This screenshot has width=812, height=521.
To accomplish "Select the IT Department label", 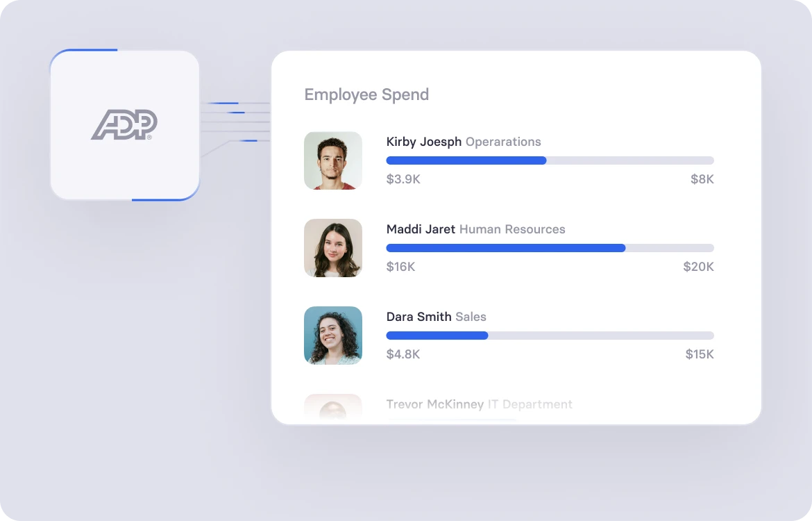I will 530,404.
